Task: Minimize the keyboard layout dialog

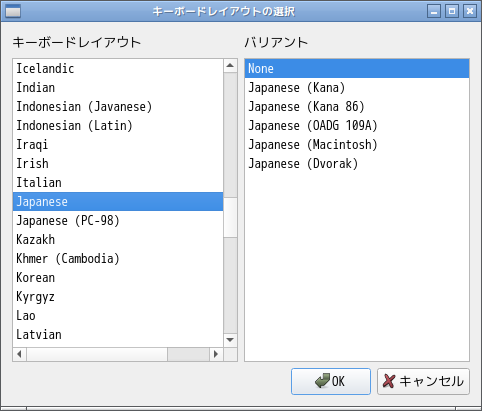Action: 434,11
